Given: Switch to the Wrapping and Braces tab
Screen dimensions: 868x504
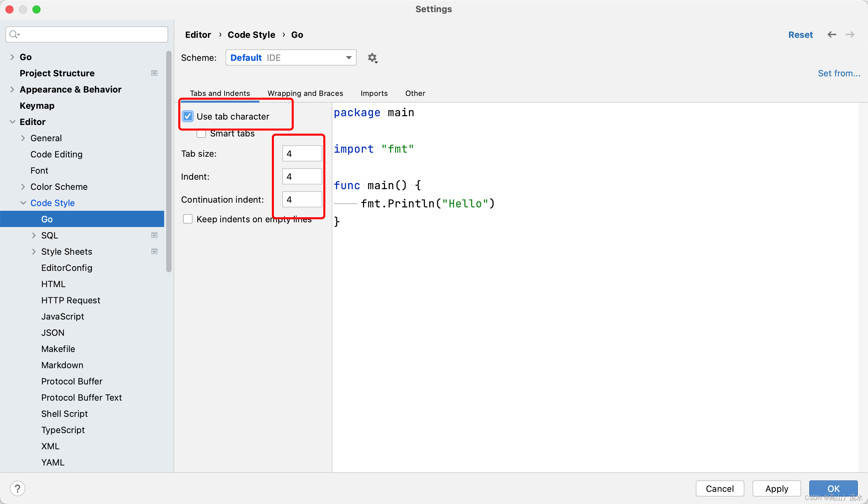Looking at the screenshot, I should click(x=305, y=93).
